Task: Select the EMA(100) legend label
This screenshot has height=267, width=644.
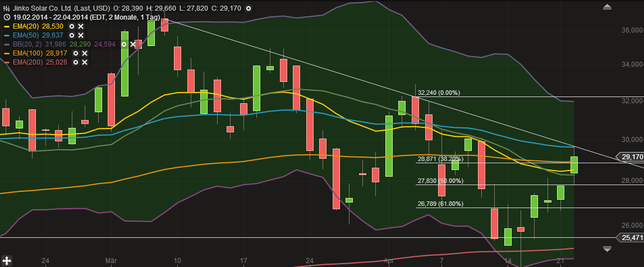Action: tap(27, 53)
